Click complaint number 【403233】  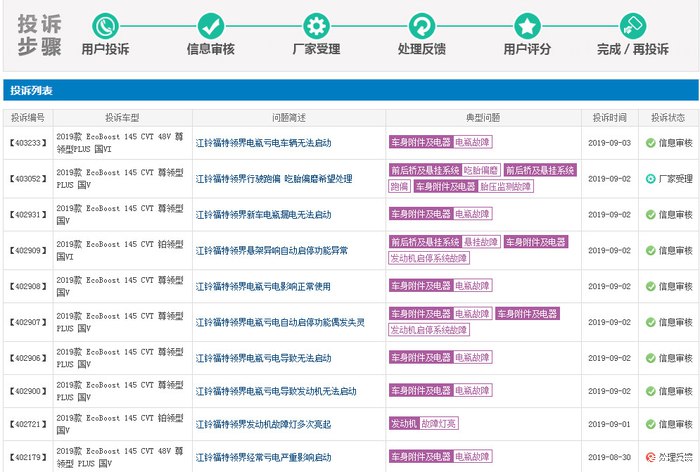[28, 143]
